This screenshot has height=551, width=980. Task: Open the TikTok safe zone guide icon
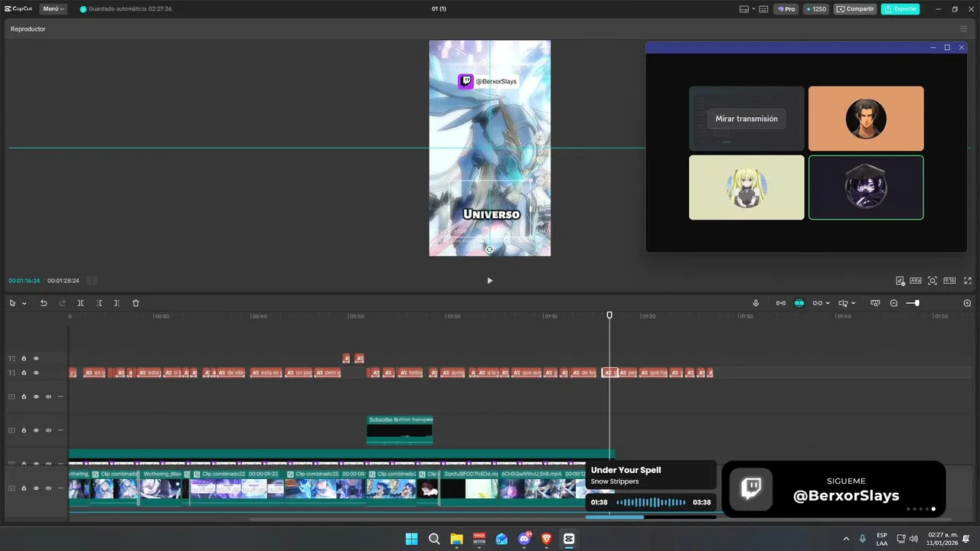point(900,281)
